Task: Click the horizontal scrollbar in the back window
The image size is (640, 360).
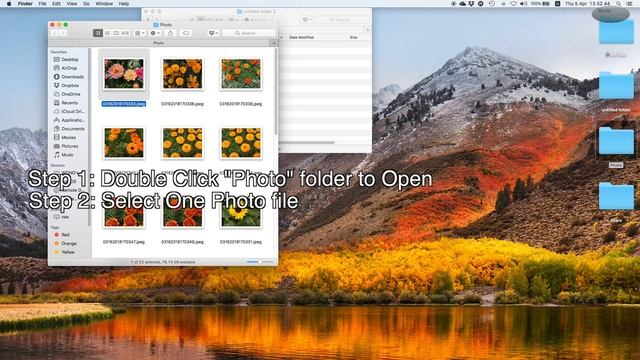Action: coord(307,142)
